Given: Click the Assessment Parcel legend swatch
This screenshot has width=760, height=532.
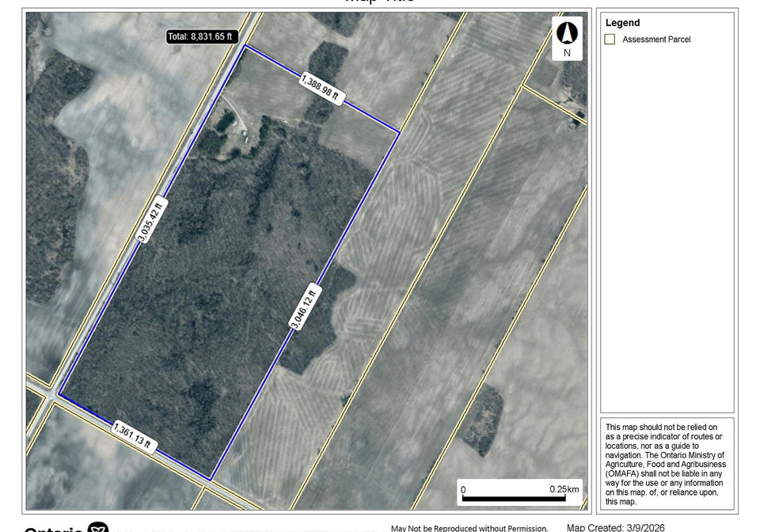Looking at the screenshot, I should coord(610,40).
